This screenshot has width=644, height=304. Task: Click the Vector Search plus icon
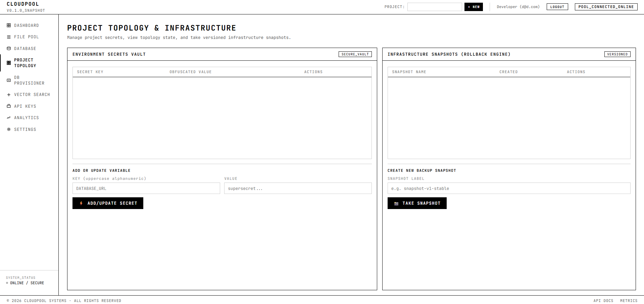(x=9, y=95)
